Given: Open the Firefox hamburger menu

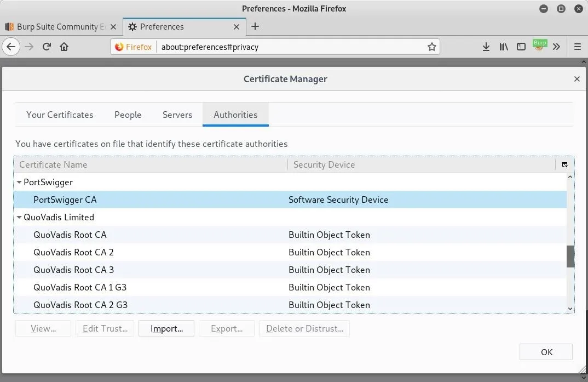Looking at the screenshot, I should coord(578,47).
